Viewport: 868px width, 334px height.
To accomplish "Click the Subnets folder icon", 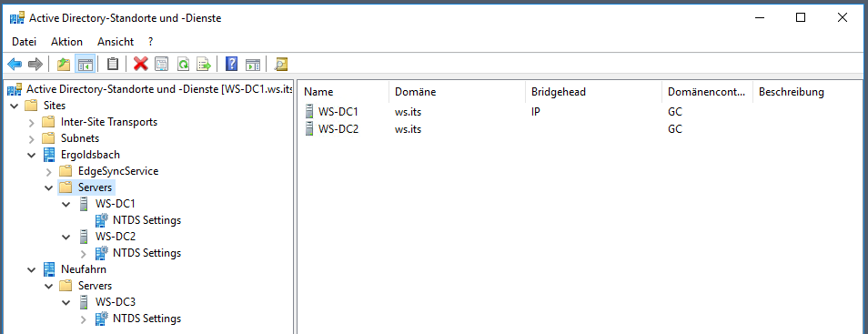I will tap(49, 138).
